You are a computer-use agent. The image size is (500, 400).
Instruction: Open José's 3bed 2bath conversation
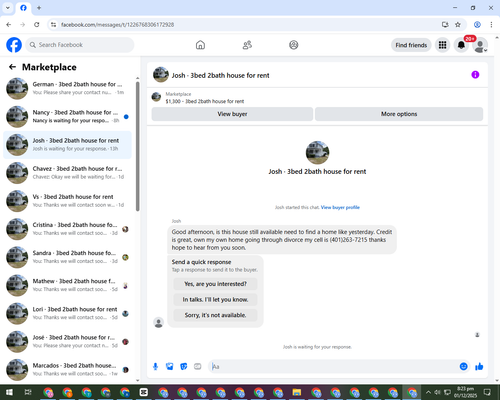click(x=67, y=341)
